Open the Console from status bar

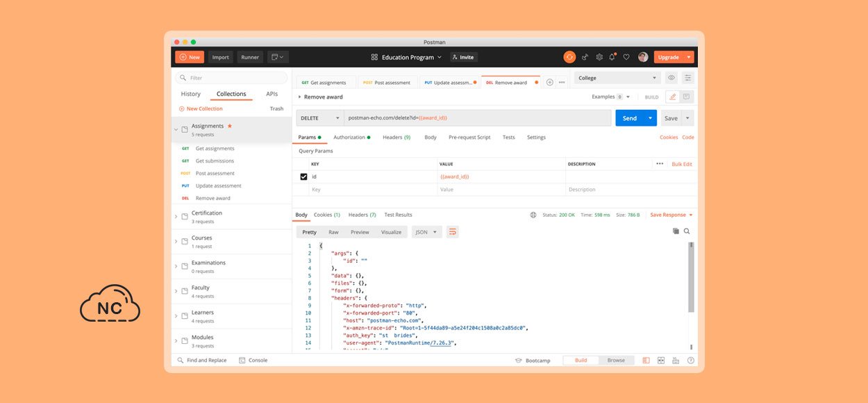(253, 360)
